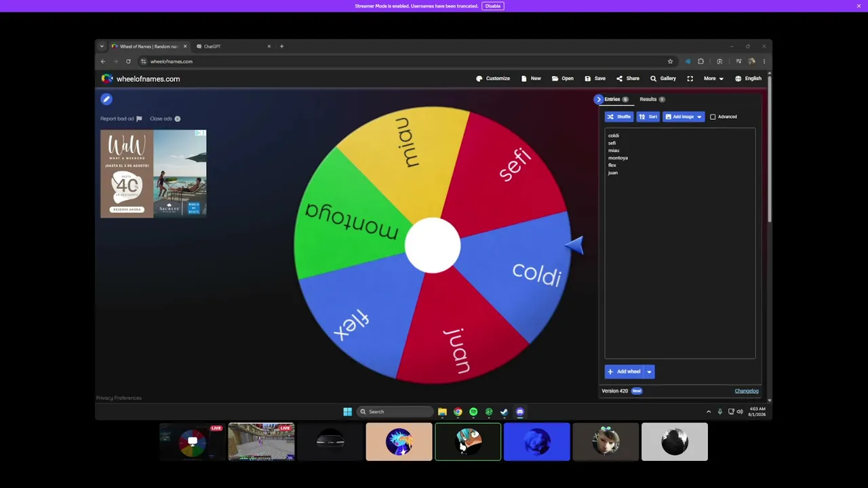
Task: Spin the wheel at its center hub
Action: click(433, 245)
